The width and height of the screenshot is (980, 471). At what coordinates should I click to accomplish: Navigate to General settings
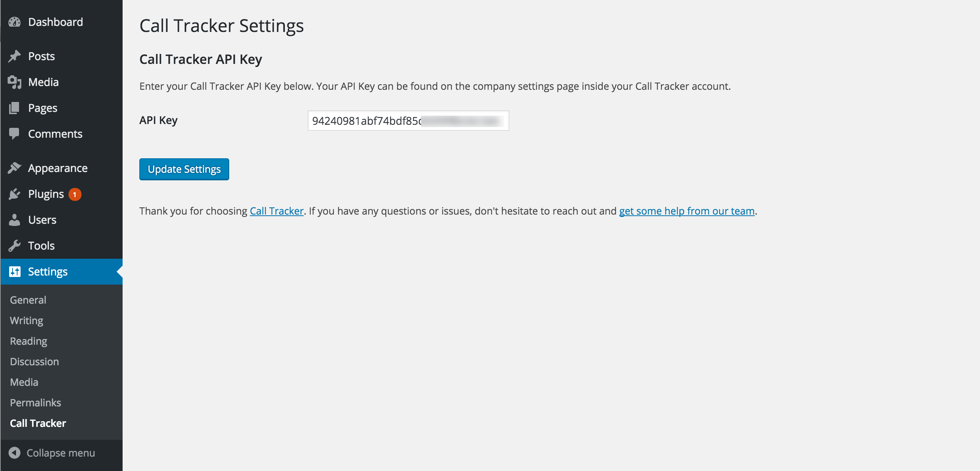pyautogui.click(x=27, y=299)
